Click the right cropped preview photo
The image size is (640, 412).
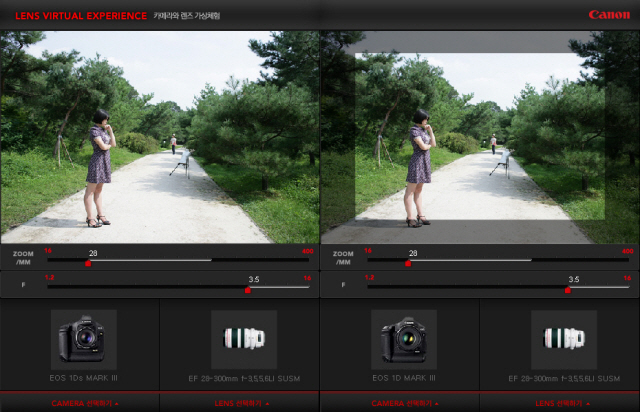coord(480,136)
